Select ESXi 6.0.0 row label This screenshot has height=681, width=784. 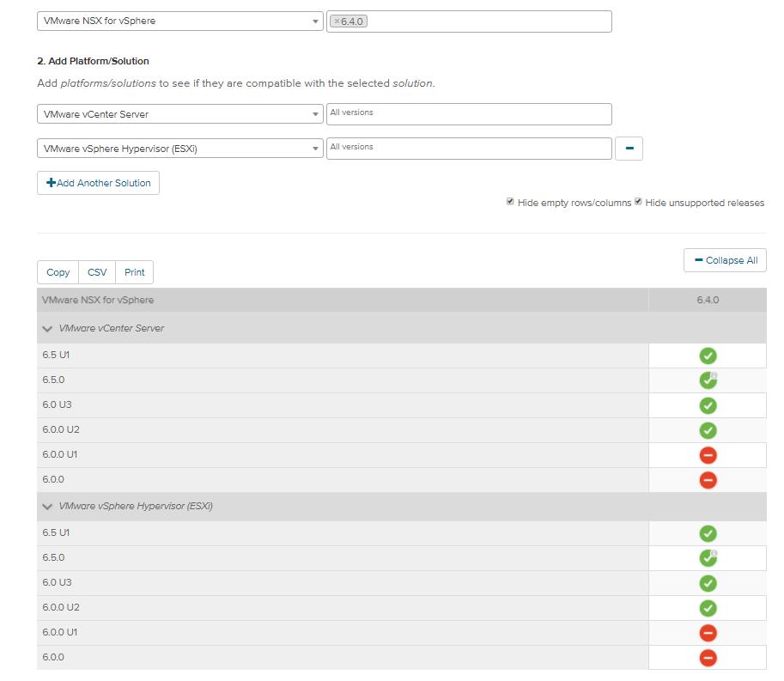53,658
